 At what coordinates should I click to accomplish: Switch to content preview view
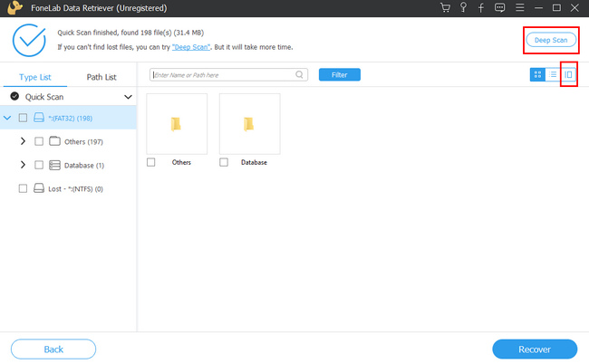point(568,74)
